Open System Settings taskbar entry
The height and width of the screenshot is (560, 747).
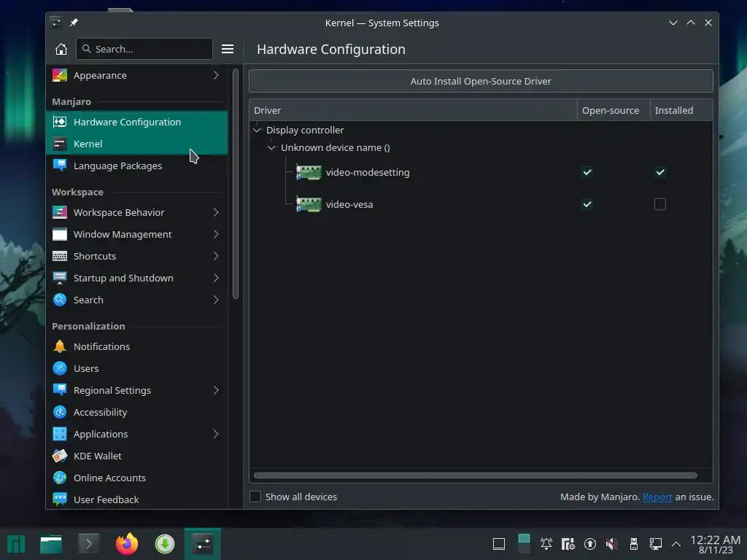pyautogui.click(x=203, y=544)
